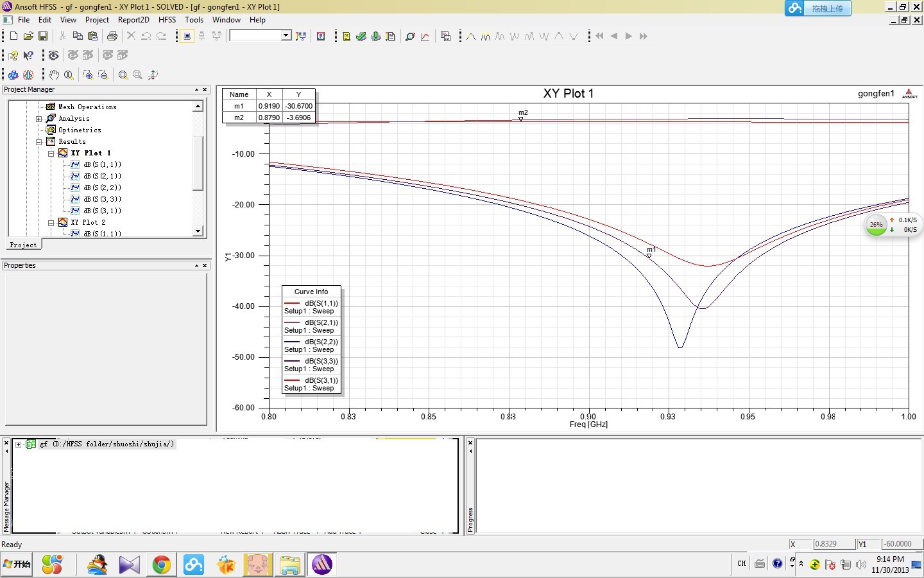Click the m1 marker on the plot
Screen dimensions: 924x578
pyautogui.click(x=649, y=256)
